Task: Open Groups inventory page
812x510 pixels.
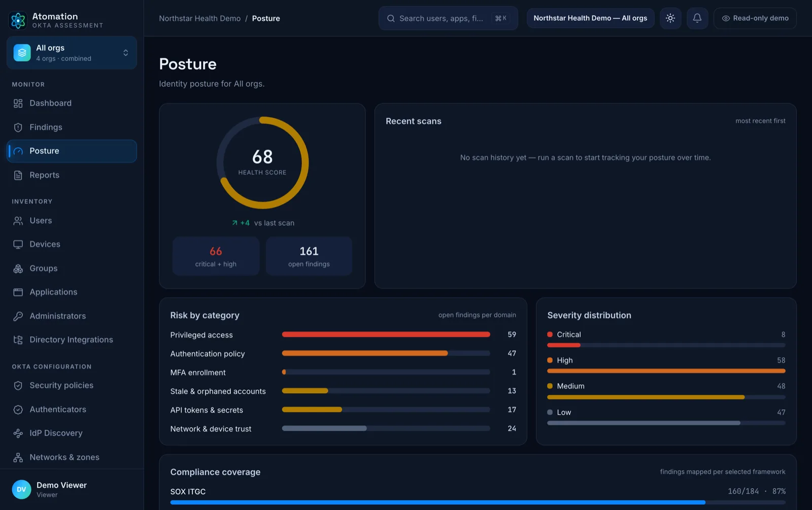Action: coord(72,268)
